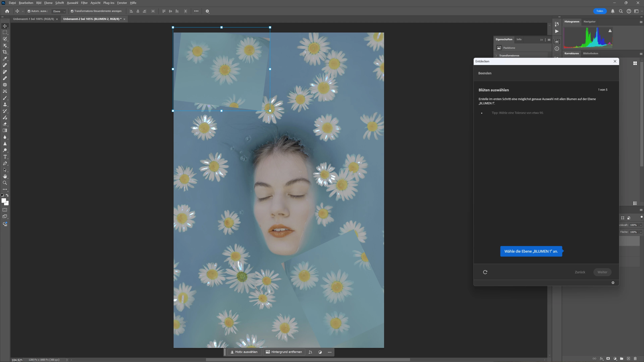Click the foreground color swatch
The height and width of the screenshot is (362, 644).
tap(4, 200)
